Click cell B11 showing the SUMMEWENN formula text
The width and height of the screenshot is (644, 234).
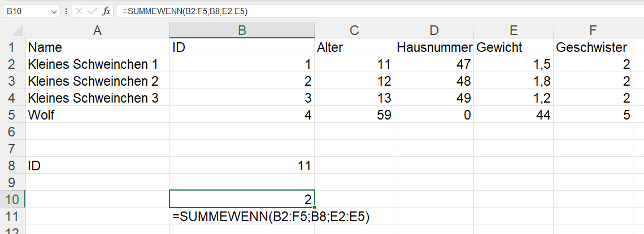[242, 217]
